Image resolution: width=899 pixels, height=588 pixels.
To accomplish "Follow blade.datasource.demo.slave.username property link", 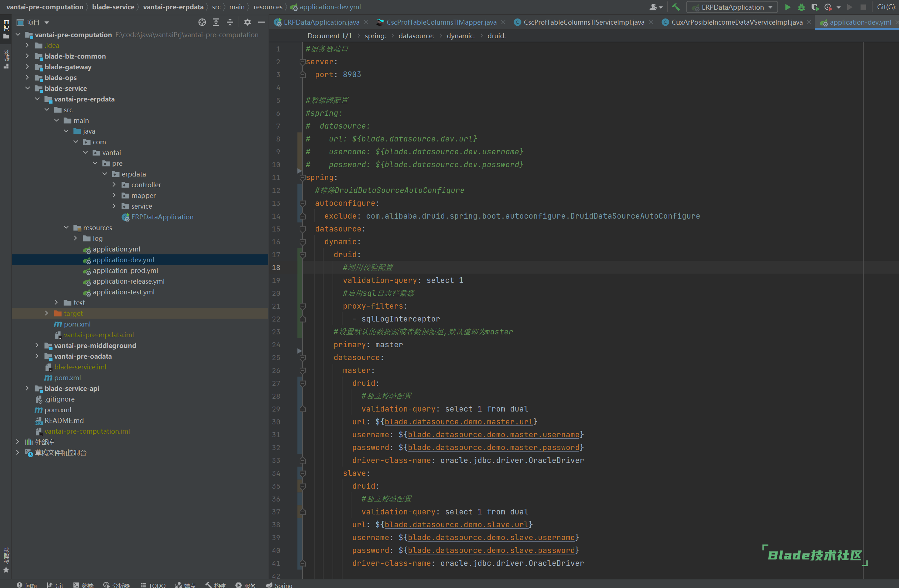I will tap(491, 537).
